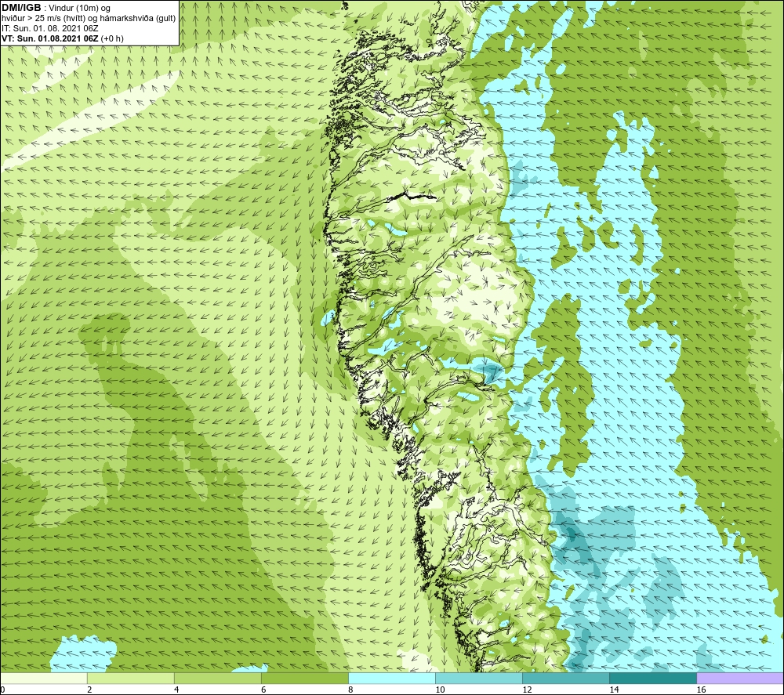Screen dimensions: 784x695
Task: Select the 'VT: Sun. 01.08.2021 06Z' valid time
Action: coord(50,38)
